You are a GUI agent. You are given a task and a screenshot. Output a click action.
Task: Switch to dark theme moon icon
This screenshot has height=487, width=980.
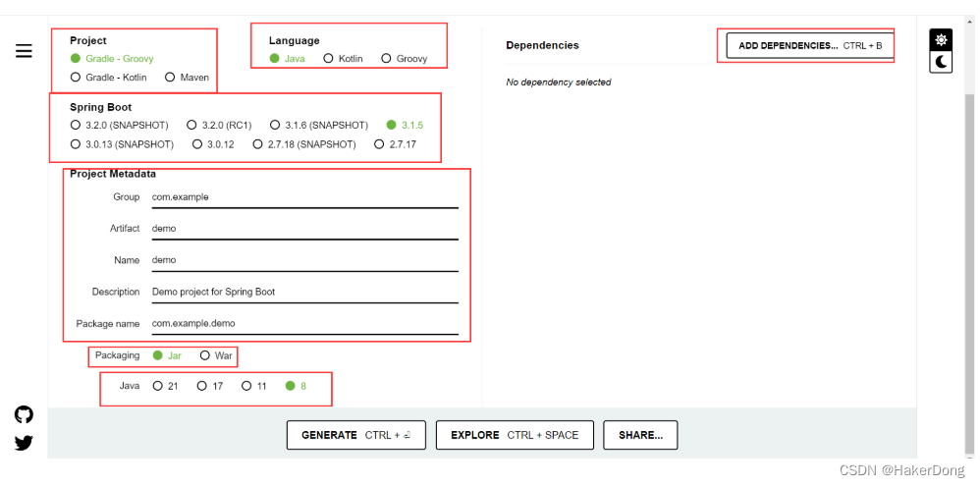click(942, 62)
